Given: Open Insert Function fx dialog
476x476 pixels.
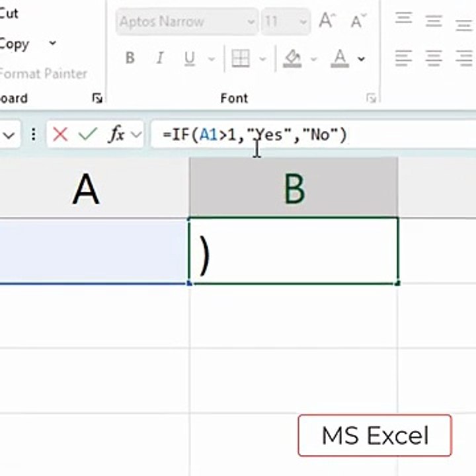Looking at the screenshot, I should pyautogui.click(x=117, y=134).
